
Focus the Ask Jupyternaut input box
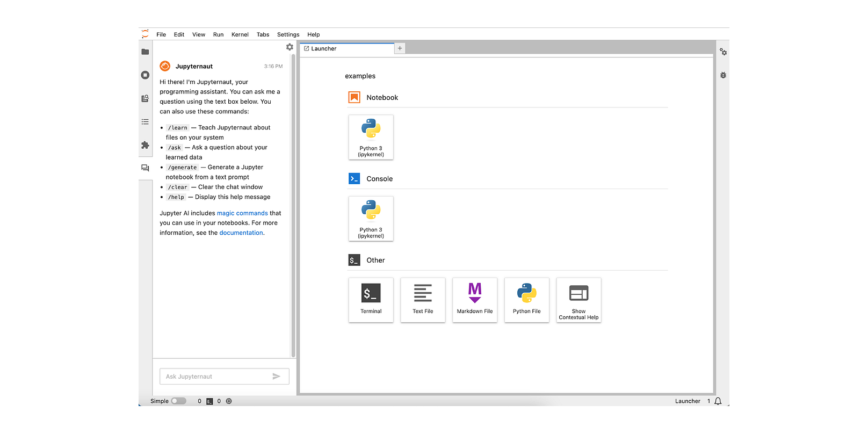pos(225,377)
